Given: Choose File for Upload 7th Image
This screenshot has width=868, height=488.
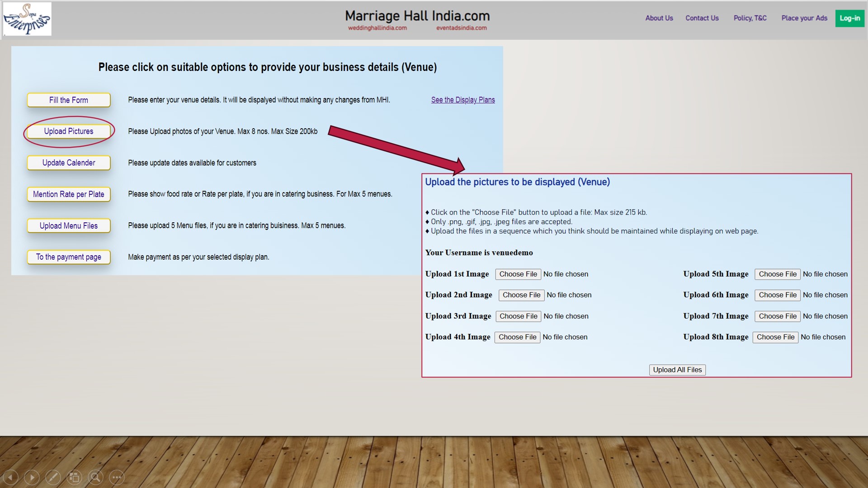Looking at the screenshot, I should (778, 316).
